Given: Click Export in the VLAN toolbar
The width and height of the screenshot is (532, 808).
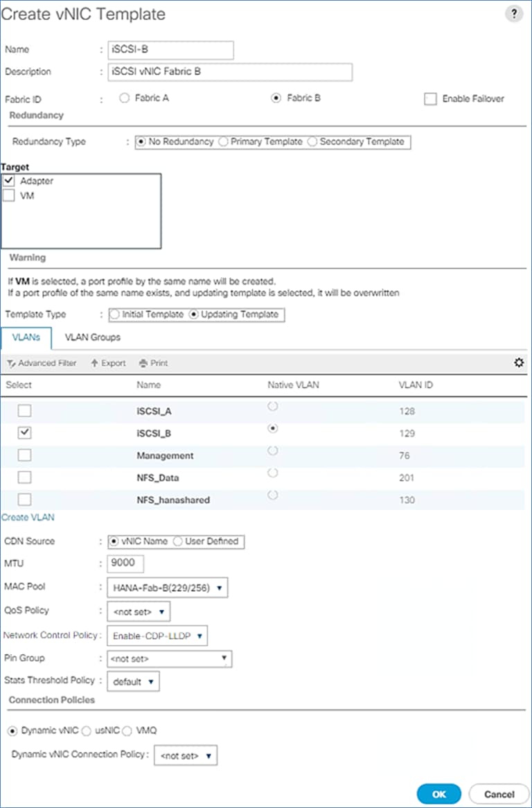Looking at the screenshot, I should point(108,363).
